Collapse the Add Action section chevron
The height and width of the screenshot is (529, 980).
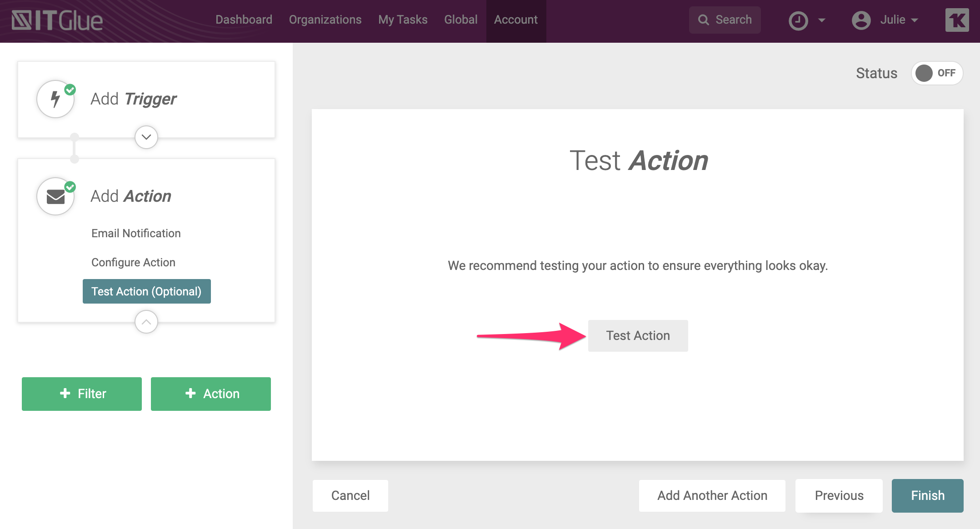(x=146, y=322)
